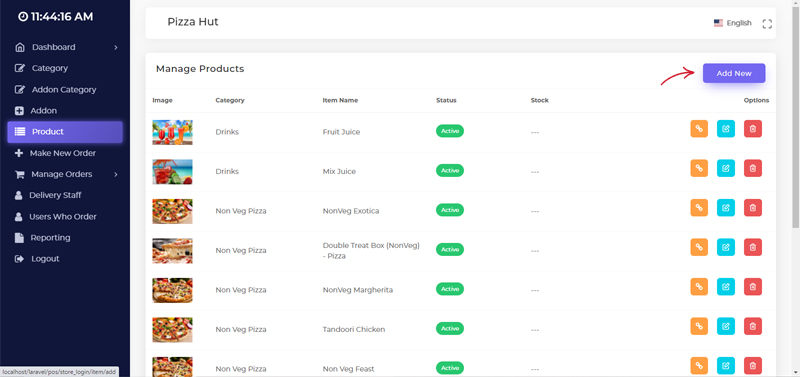Edit the Mix Juice product

click(x=726, y=168)
